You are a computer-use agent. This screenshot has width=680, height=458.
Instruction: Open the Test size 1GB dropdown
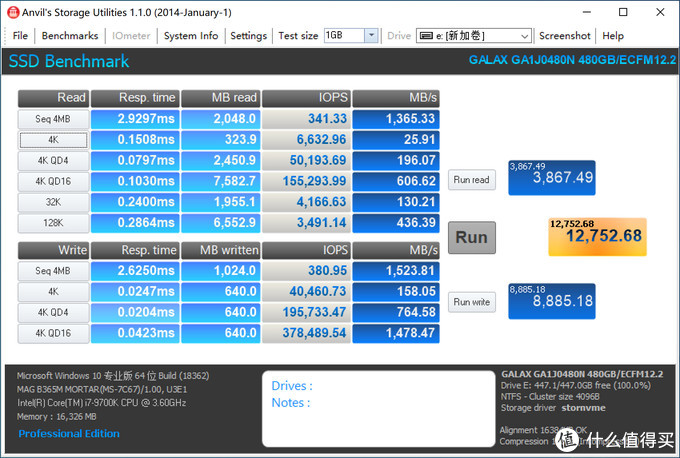tap(371, 36)
